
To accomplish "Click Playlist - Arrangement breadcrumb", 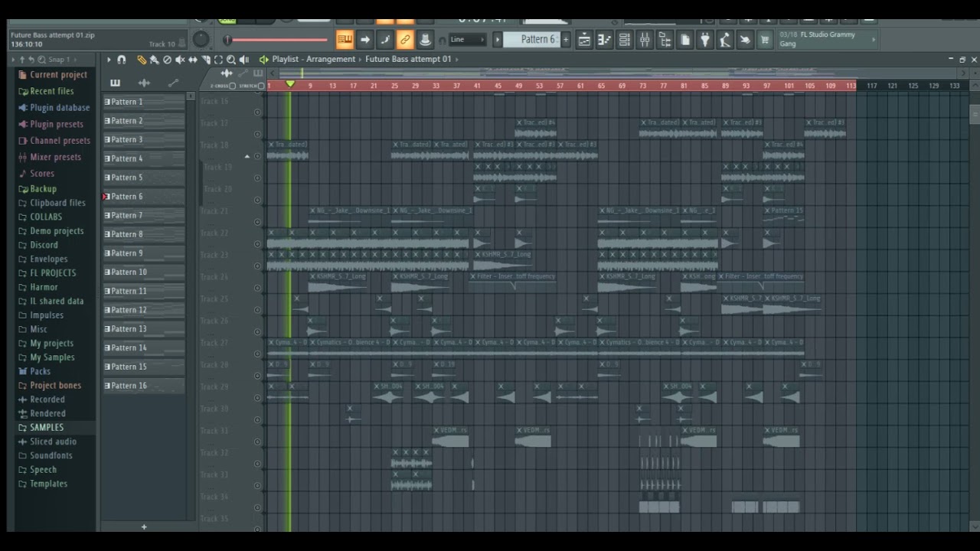I will 313,60.
